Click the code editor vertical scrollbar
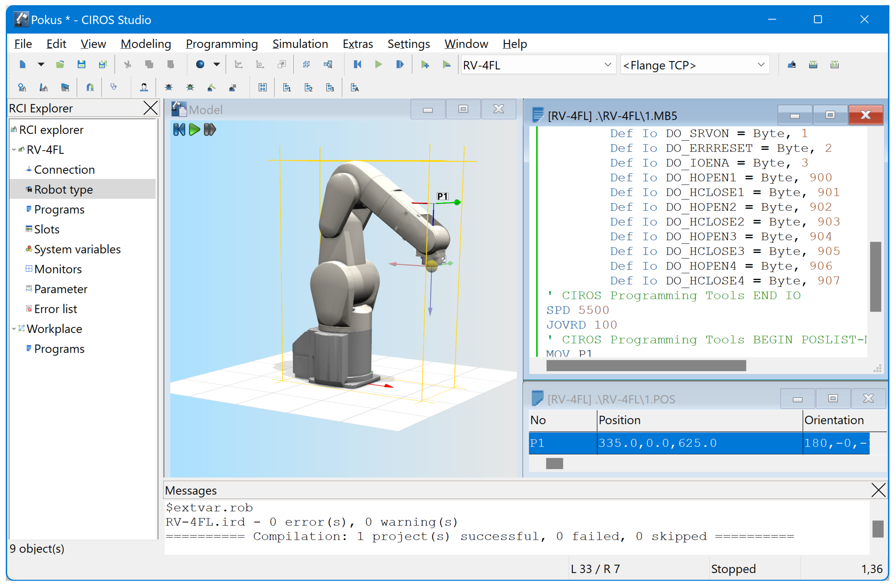Image resolution: width=896 pixels, height=588 pixels. pos(875,277)
